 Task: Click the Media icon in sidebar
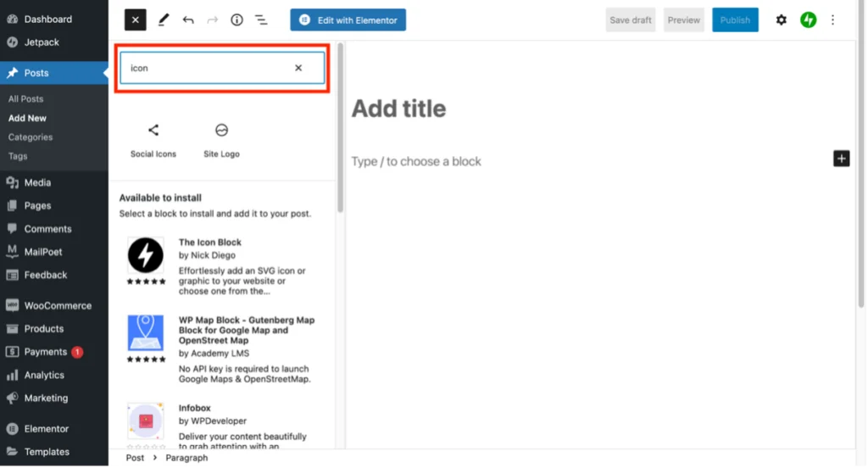12,182
